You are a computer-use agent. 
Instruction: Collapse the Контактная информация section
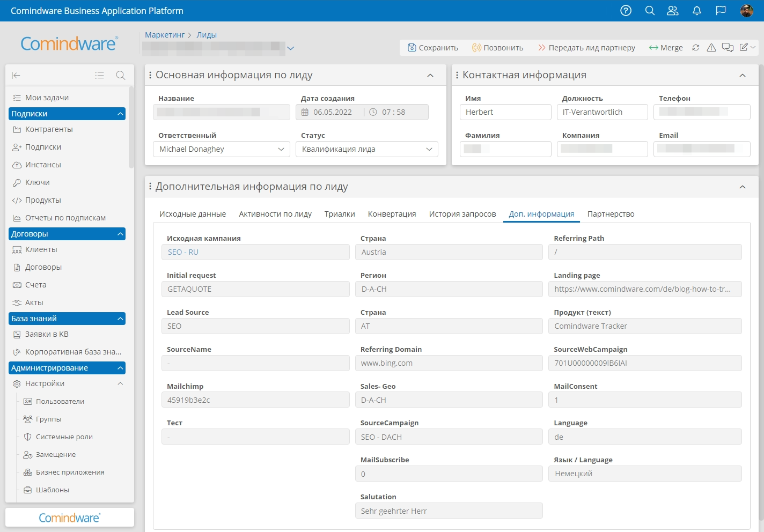click(x=743, y=75)
